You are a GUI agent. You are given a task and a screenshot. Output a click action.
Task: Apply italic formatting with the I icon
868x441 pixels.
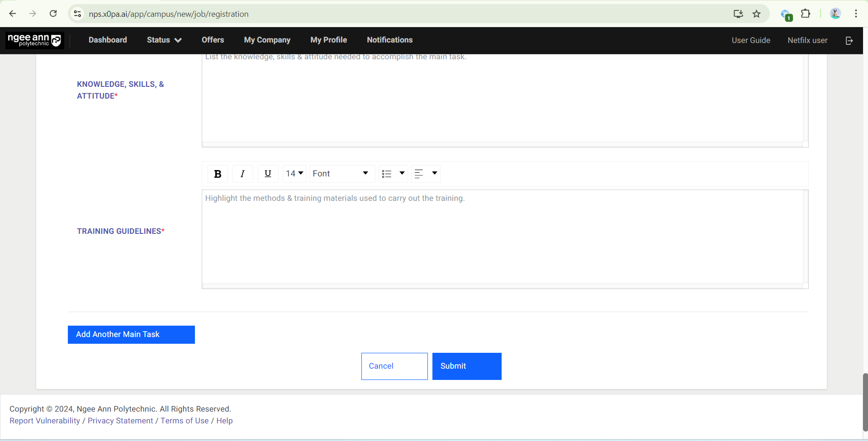click(242, 174)
